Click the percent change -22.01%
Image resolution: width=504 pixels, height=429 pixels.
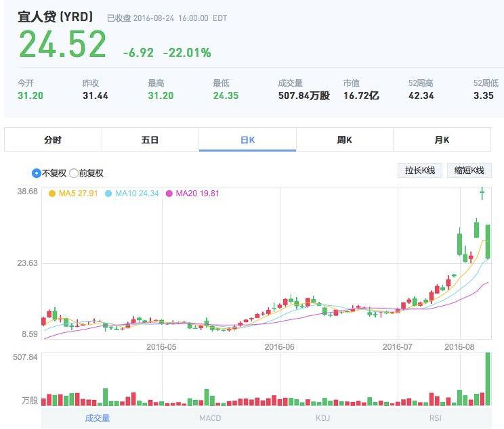[x=187, y=53]
